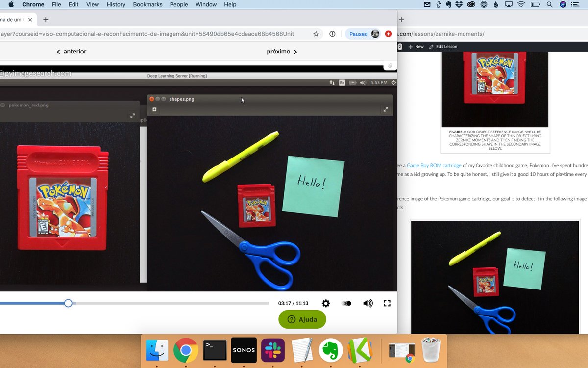
Task: Open the Apple menu
Action: click(x=11, y=4)
